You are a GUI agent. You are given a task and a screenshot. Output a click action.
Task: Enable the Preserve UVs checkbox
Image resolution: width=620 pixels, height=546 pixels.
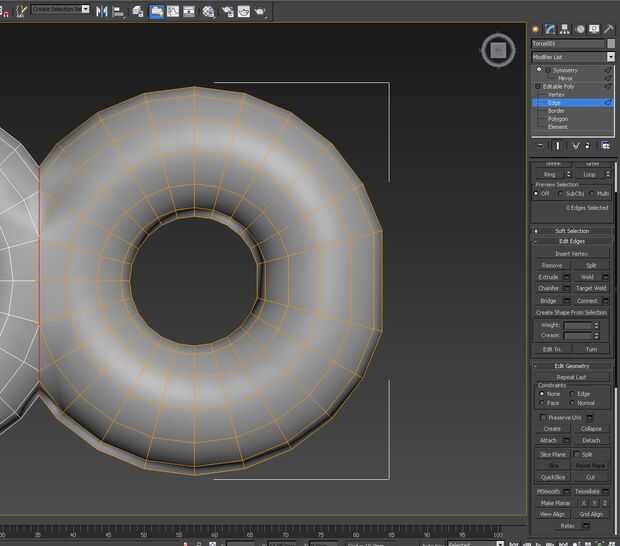point(544,417)
